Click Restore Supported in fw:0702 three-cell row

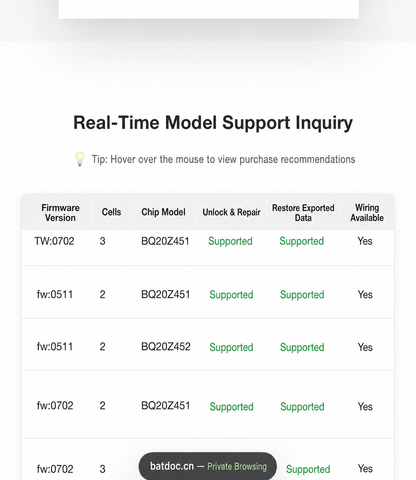click(x=308, y=469)
